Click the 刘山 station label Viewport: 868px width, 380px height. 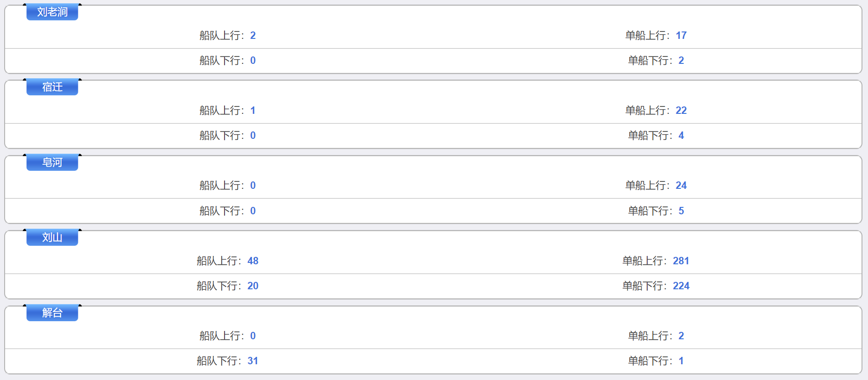[x=52, y=237]
